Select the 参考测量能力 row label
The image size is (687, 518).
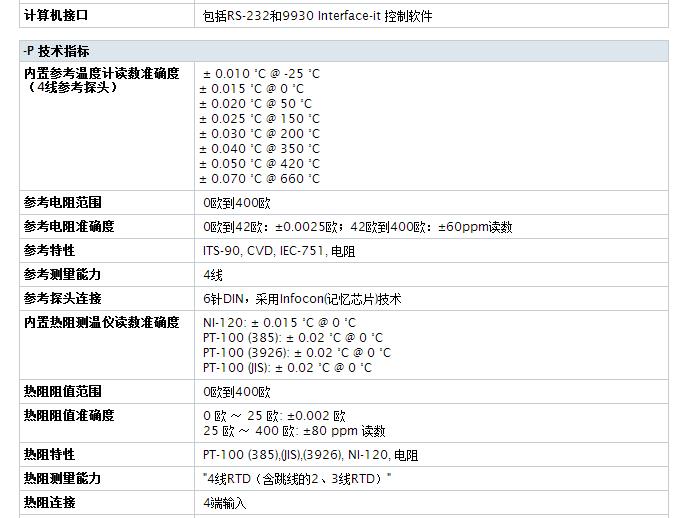tap(63, 275)
